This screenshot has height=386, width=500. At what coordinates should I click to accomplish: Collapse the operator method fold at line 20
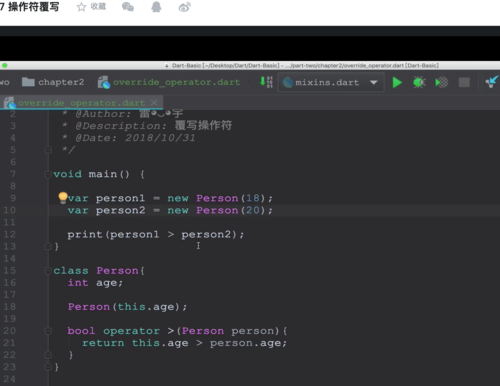click(x=48, y=331)
